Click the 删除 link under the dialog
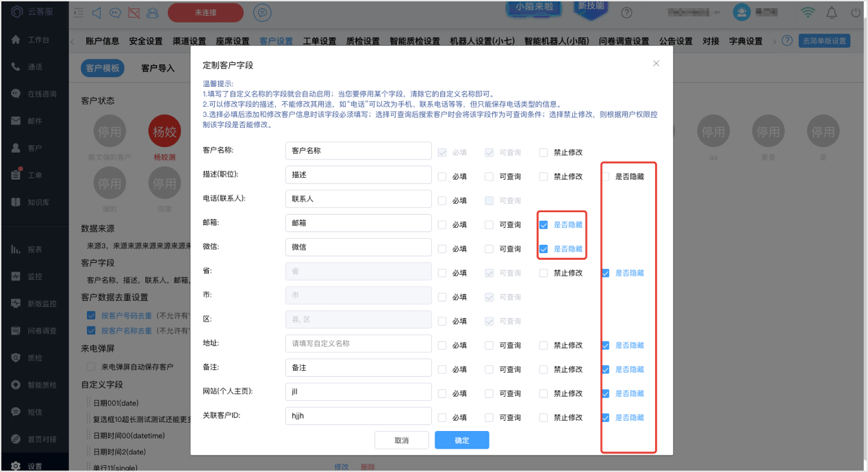 pos(368,467)
